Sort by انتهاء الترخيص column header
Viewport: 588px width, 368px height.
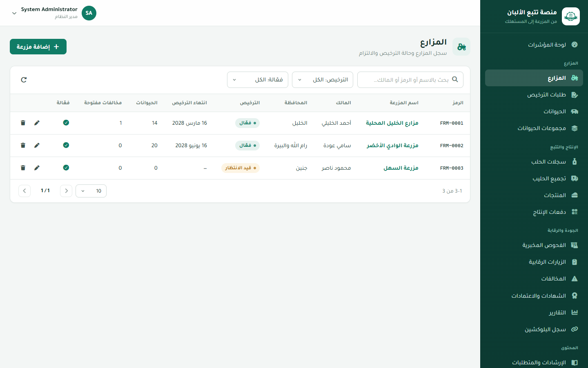click(189, 103)
